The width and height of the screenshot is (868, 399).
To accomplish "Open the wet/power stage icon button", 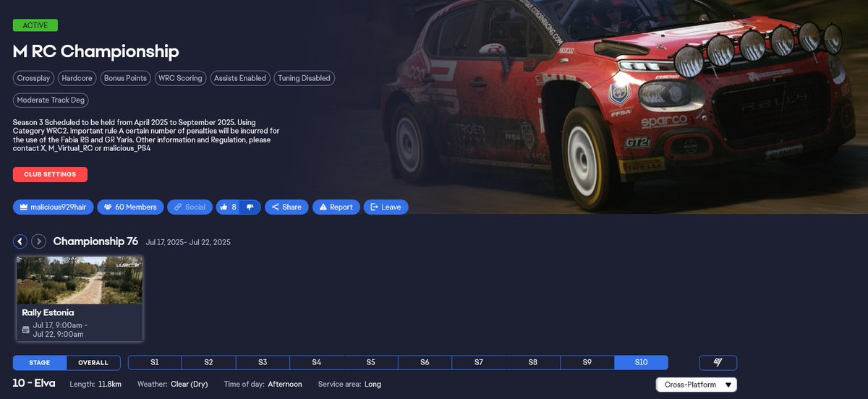I will click(x=718, y=362).
